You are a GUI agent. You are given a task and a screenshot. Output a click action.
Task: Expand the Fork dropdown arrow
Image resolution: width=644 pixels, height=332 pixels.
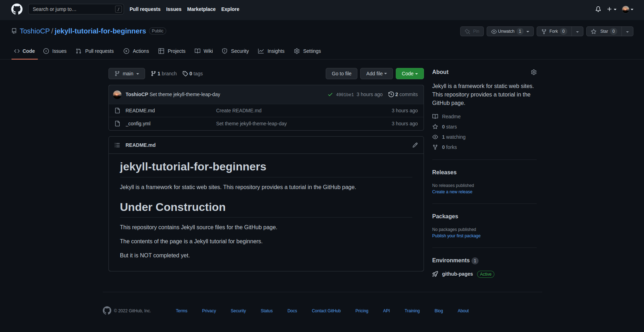click(x=577, y=31)
